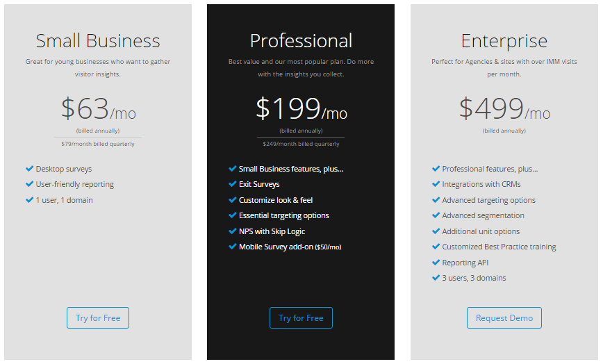Image resolution: width=603 pixels, height=364 pixels.
Task: Select the Professional plan heading
Action: tap(301, 41)
